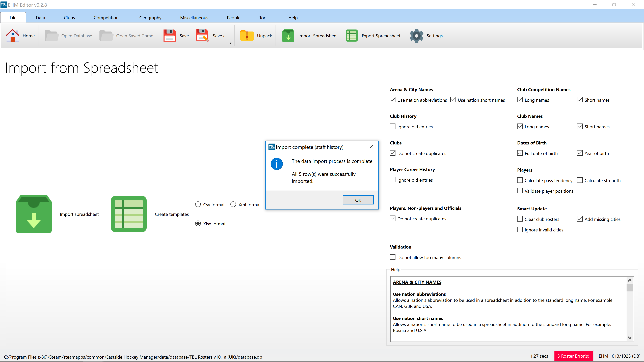Click the Export Spreadsheet toolbar icon

[352, 36]
